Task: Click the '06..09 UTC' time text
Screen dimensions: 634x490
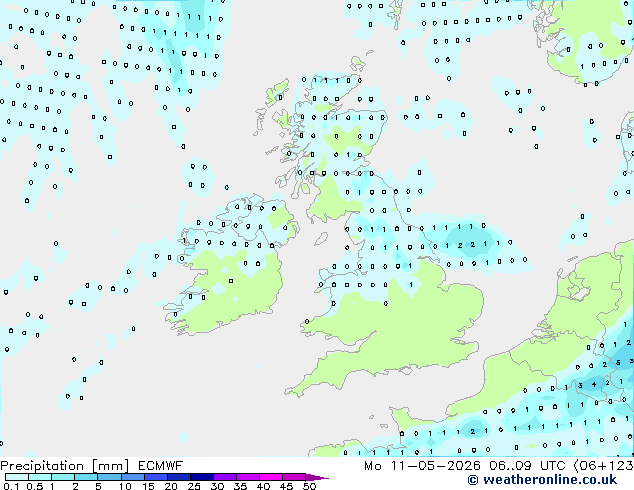Action: (x=527, y=466)
